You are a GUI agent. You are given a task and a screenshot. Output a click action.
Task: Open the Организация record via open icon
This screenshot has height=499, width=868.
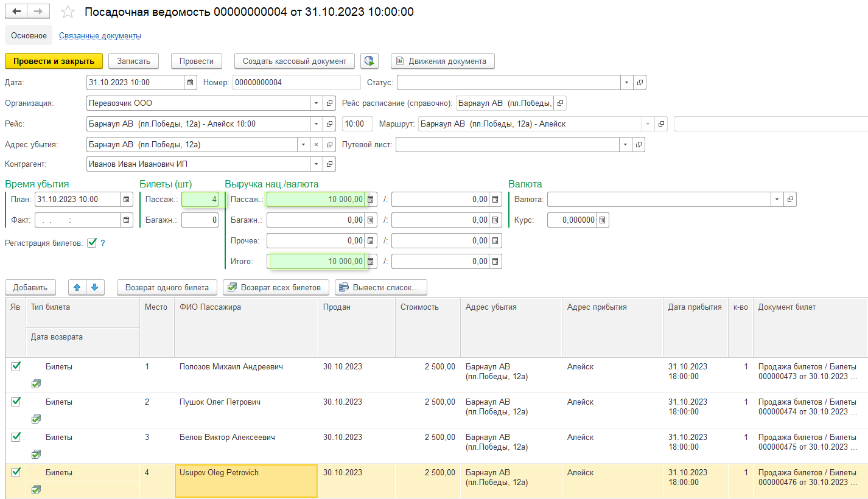tap(329, 103)
